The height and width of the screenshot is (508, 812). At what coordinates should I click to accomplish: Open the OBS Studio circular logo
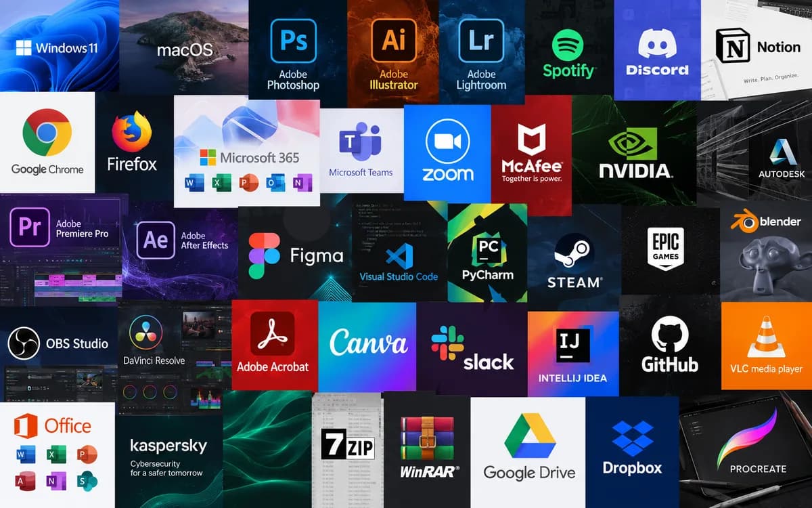coord(24,343)
